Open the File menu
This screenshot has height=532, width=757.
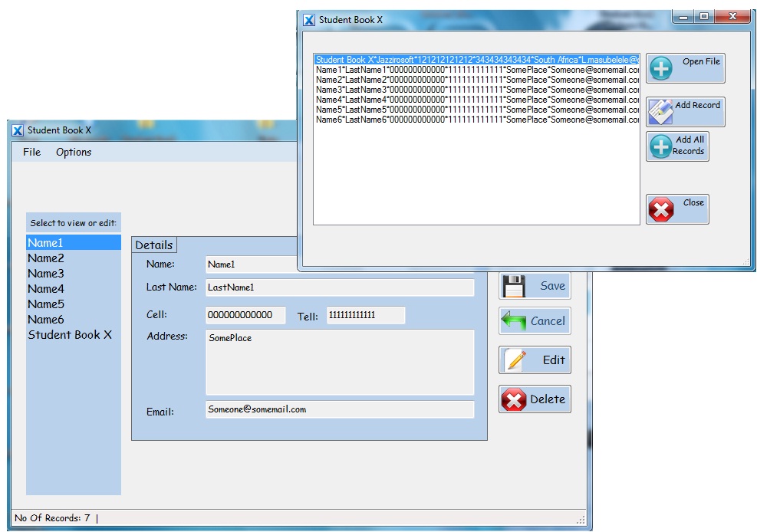coord(32,152)
